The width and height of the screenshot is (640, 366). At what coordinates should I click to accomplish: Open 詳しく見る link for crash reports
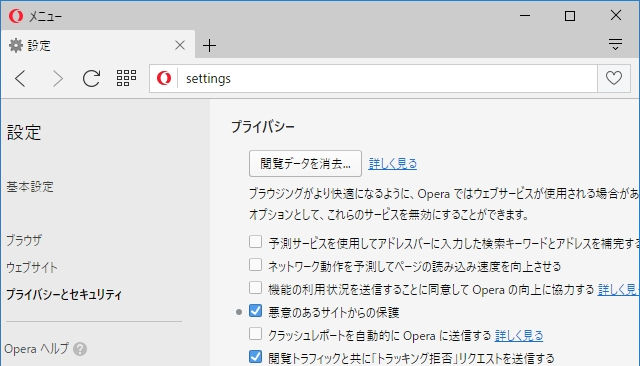click(x=519, y=336)
